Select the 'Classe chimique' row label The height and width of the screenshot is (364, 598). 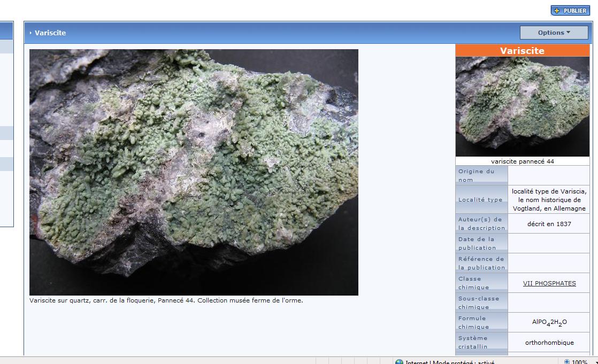pos(481,283)
